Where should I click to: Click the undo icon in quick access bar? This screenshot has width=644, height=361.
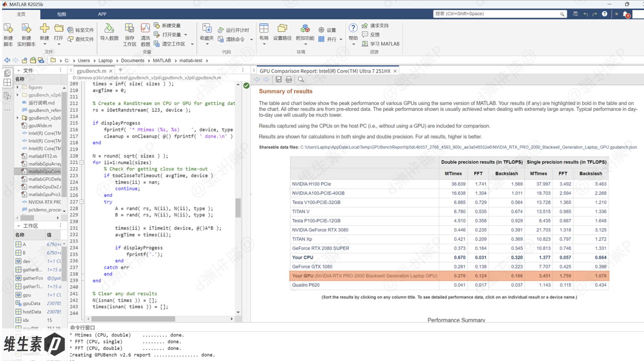[586, 14]
